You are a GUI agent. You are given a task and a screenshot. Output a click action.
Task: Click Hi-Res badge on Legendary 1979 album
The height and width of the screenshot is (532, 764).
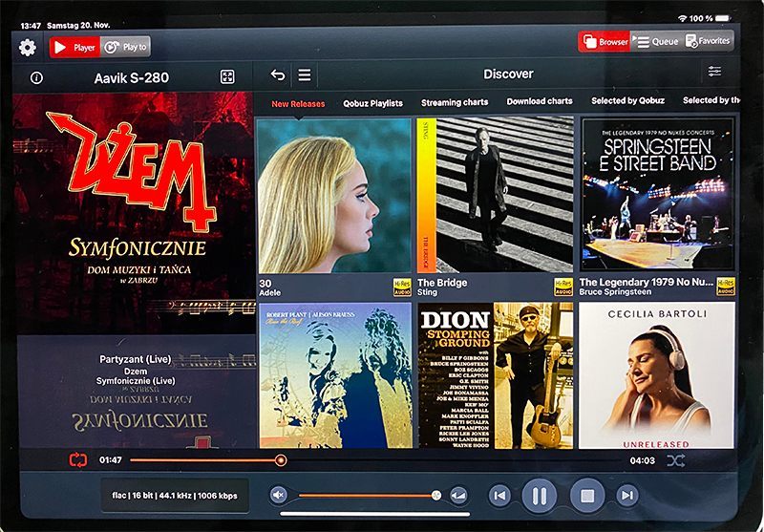pos(726,286)
